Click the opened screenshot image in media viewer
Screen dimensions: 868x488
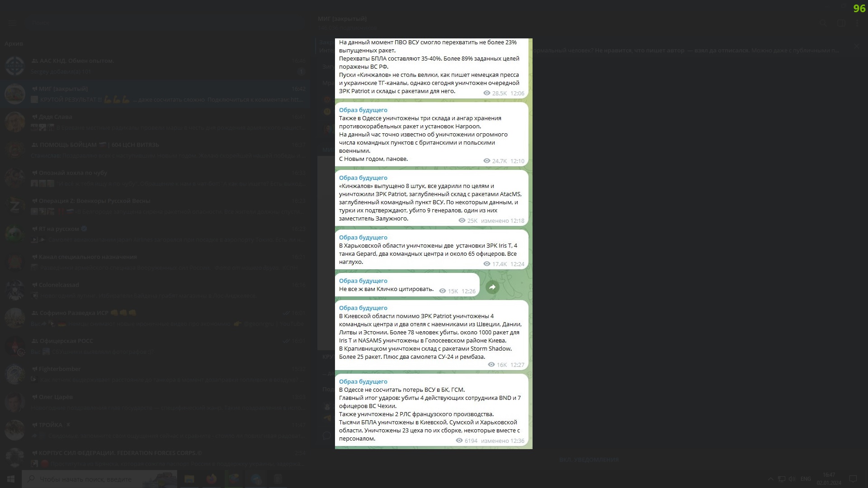click(x=434, y=244)
